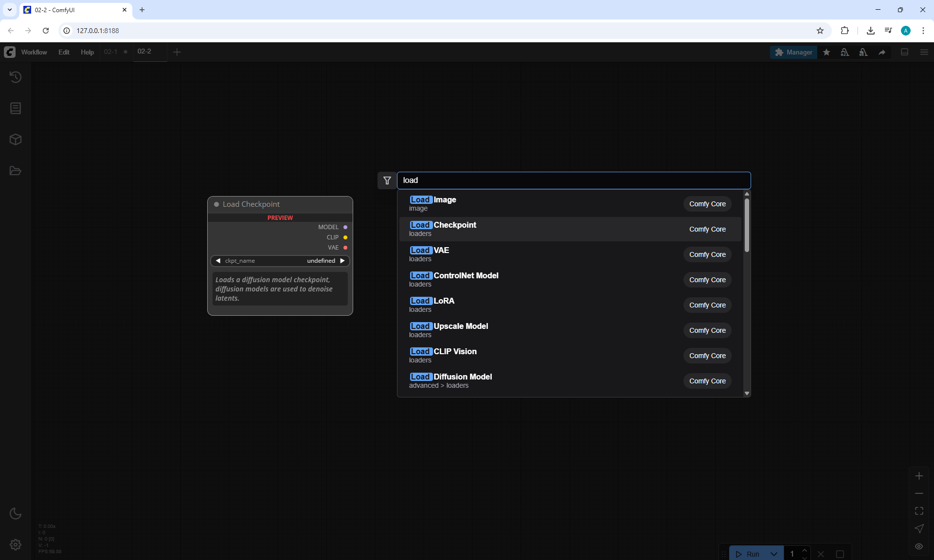Toggle the bottom panel icon
The height and width of the screenshot is (560, 934).
pyautogui.click(x=905, y=52)
